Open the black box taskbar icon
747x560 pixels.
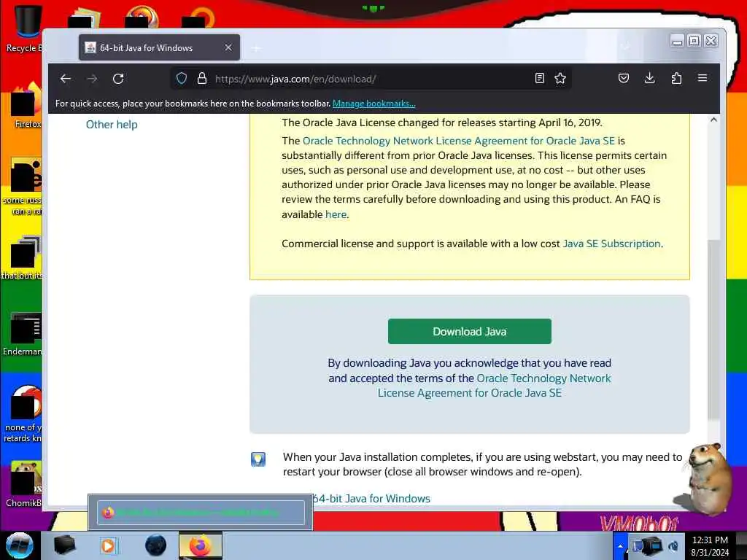[x=64, y=545]
